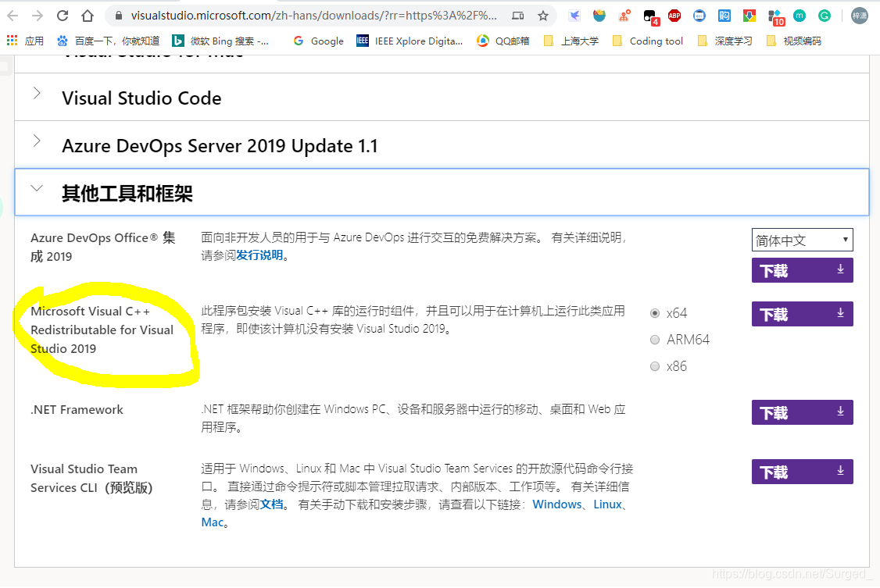Go to browser home page icon
The height and width of the screenshot is (588, 880).
coord(88,16)
